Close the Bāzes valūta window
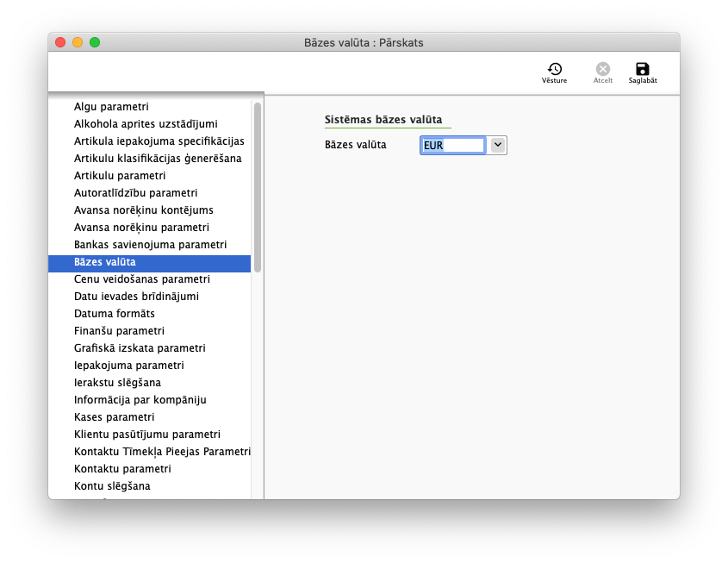Screen dimensions: 728x563 pos(60,42)
